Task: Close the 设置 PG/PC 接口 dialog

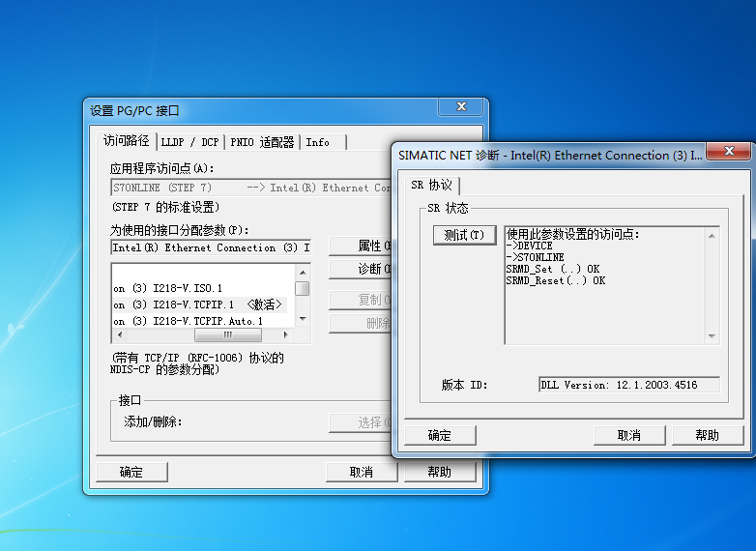Action: tap(461, 106)
